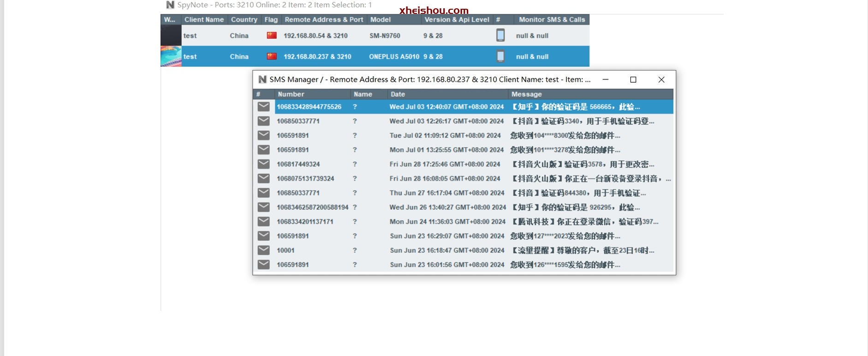The height and width of the screenshot is (356, 868).
Task: Open message containing code 926295
Action: pos(575,207)
